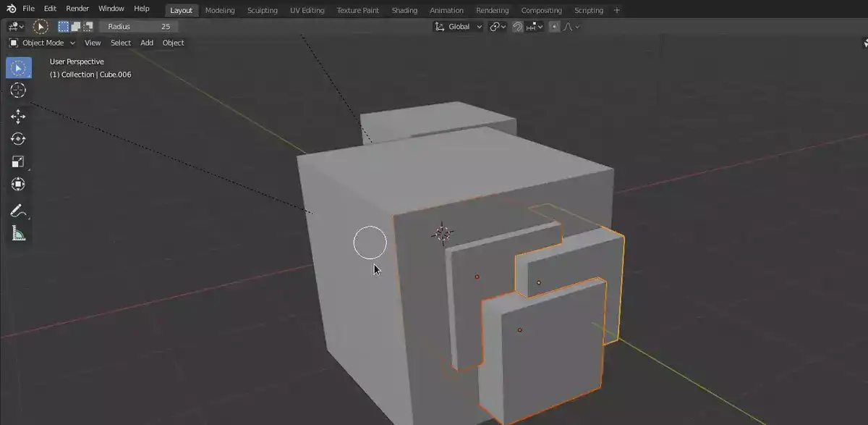Add a new workspace with plus button
Viewport: 868px width, 425px height.
click(x=617, y=10)
